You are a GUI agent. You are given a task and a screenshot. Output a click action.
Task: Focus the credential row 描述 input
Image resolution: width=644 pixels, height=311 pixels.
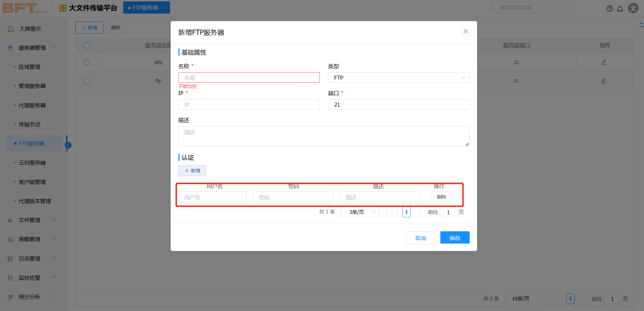(x=379, y=197)
